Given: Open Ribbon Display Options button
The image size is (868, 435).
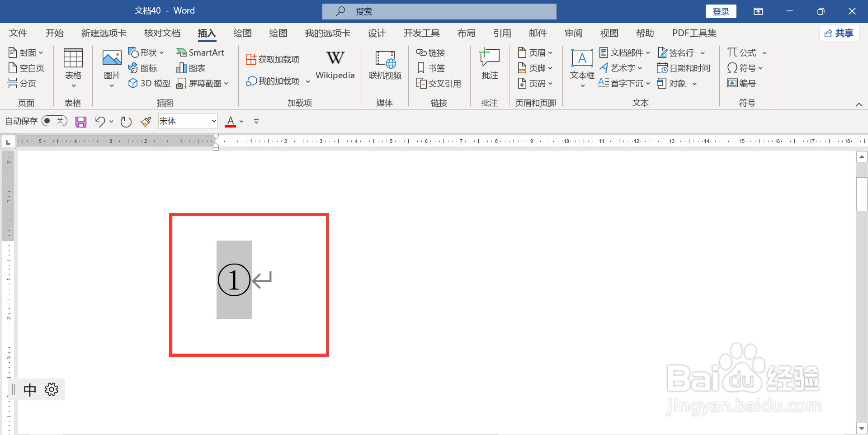Looking at the screenshot, I should 758,11.
